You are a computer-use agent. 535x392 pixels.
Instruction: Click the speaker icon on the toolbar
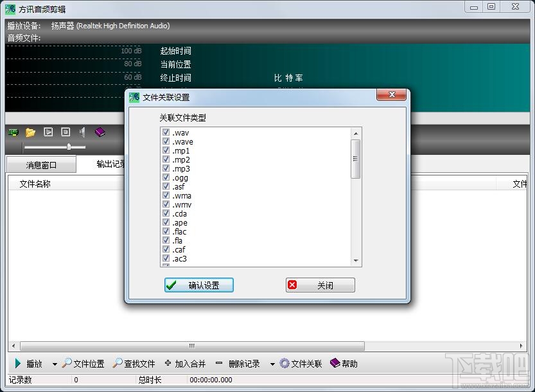82,132
